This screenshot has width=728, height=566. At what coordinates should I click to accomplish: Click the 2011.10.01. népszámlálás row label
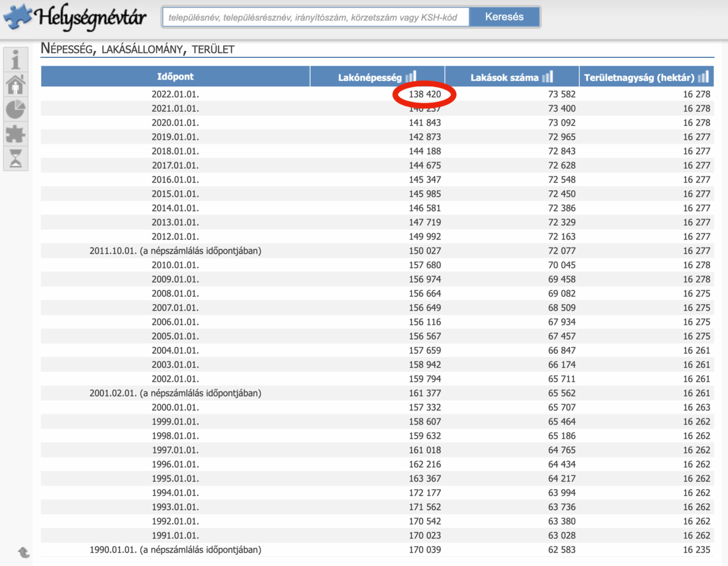point(175,251)
